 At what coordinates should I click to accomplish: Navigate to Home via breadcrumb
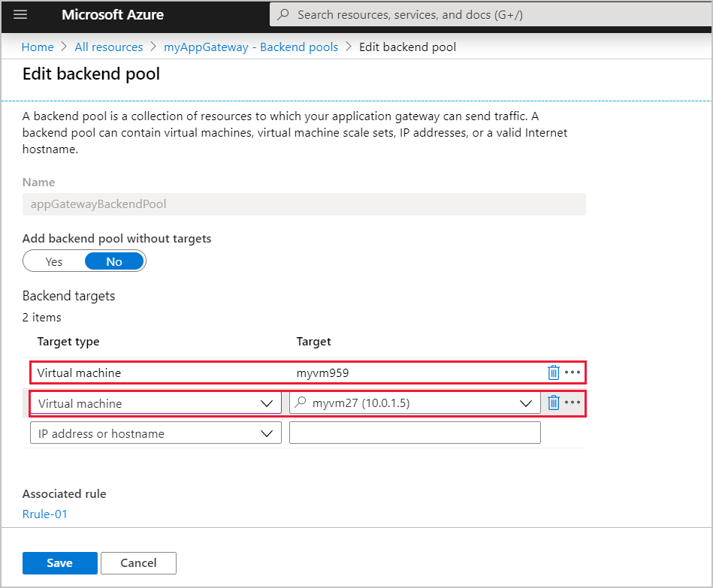tap(37, 47)
